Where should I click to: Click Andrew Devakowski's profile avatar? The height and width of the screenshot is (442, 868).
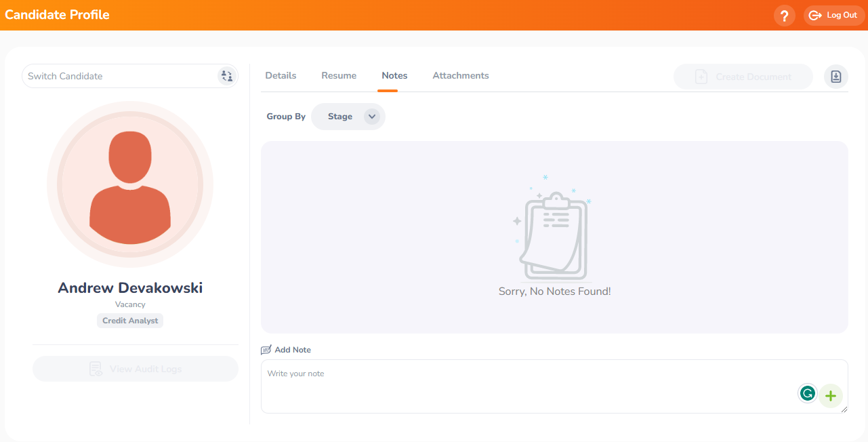pos(129,184)
